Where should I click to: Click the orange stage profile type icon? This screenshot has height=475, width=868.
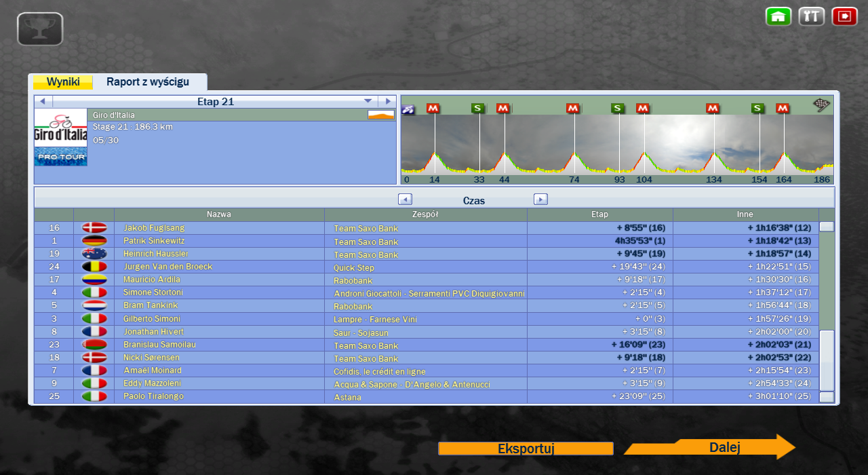tap(380, 115)
